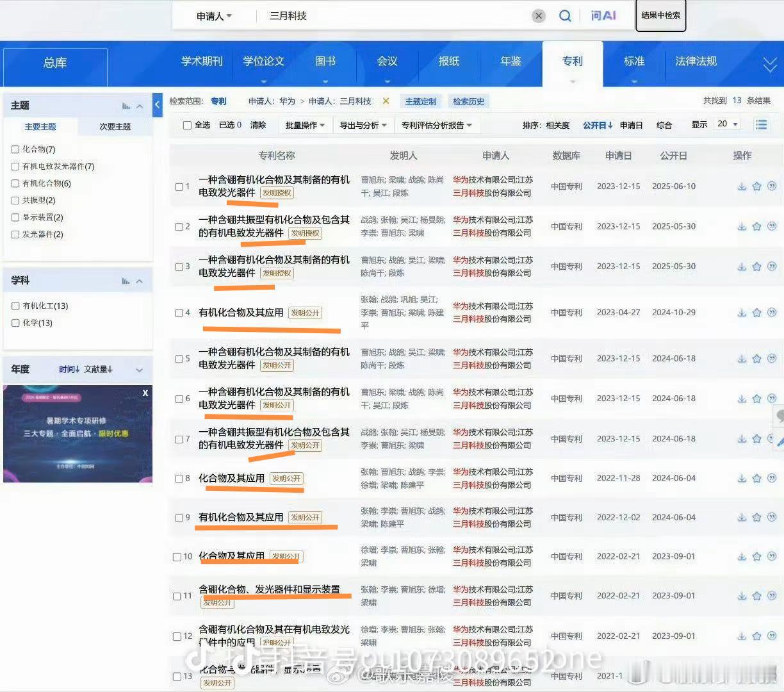The width and height of the screenshot is (784, 692).
Task: Switch to the 法律法规 tab
Action: pos(696,62)
